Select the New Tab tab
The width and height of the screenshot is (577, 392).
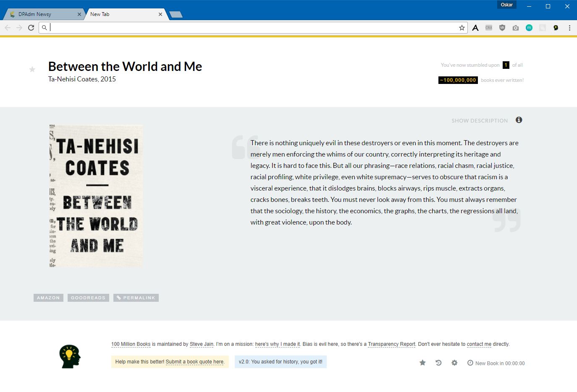coord(126,14)
